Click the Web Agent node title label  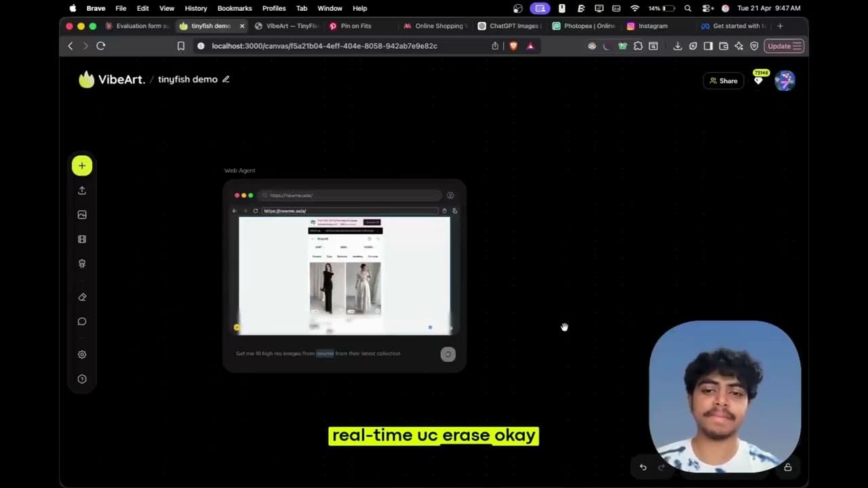240,171
